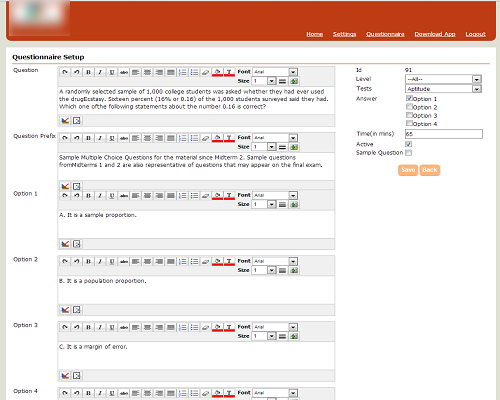This screenshot has width=500, height=400.
Task: Insert numbered list in the Option 2 editor
Action: point(183,261)
